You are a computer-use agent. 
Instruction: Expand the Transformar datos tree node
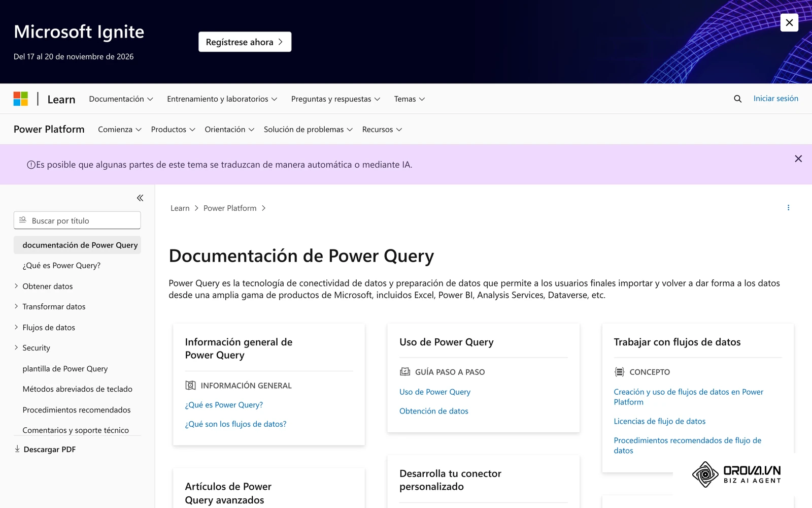pos(16,306)
